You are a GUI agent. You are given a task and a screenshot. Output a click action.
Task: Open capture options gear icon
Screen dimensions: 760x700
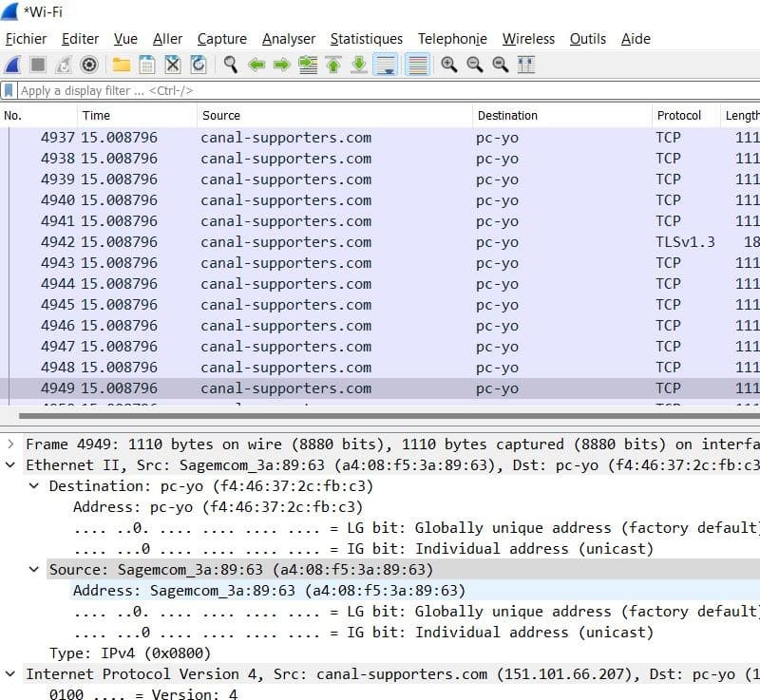[x=89, y=65]
